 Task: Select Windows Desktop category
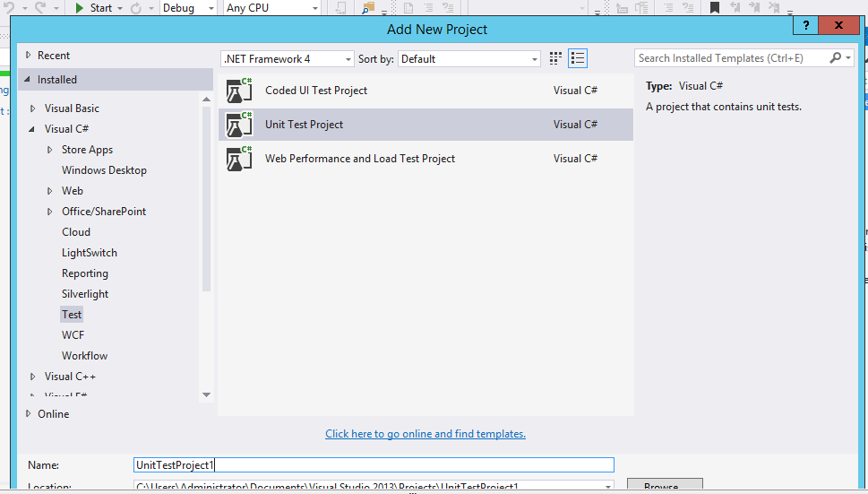(x=104, y=170)
